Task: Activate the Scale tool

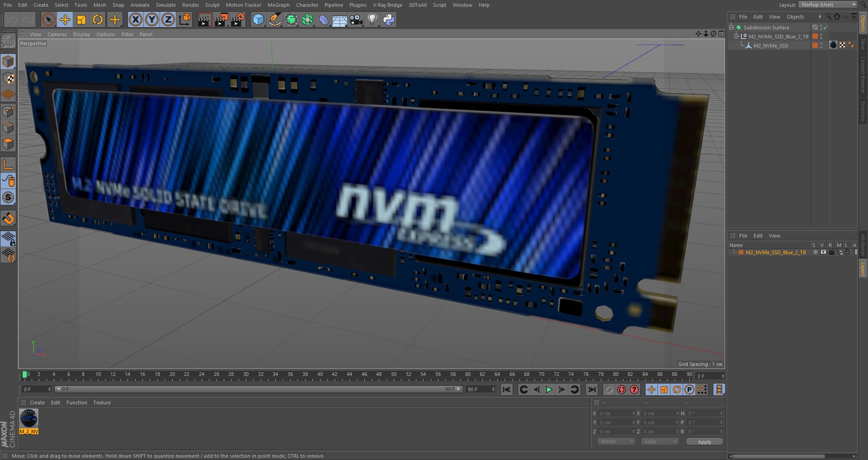Action: pyautogui.click(x=81, y=19)
